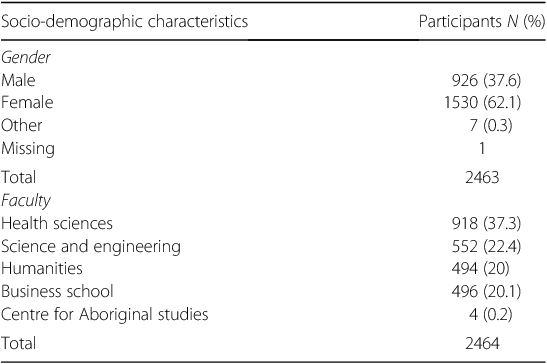Select the Participants N (%) column header
547x364 pixels.
482,22
